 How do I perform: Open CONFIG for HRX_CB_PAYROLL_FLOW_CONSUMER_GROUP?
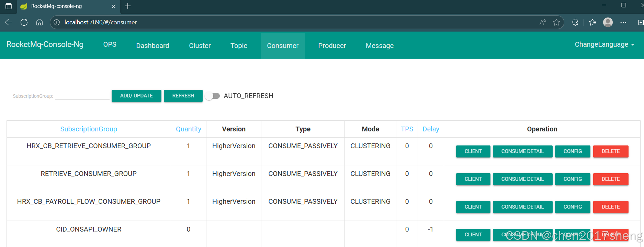[x=573, y=207]
